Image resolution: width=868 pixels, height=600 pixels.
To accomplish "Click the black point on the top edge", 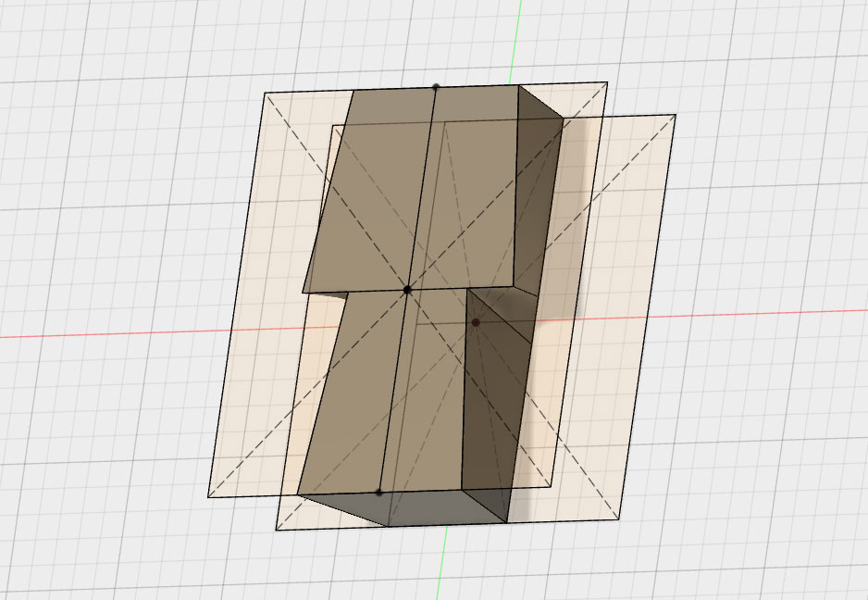I will pos(436,87).
